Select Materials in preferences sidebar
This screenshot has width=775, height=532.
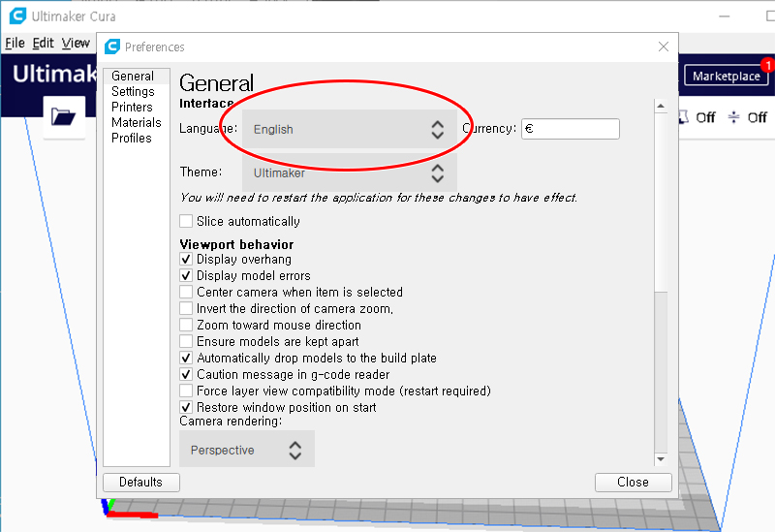pyautogui.click(x=136, y=122)
